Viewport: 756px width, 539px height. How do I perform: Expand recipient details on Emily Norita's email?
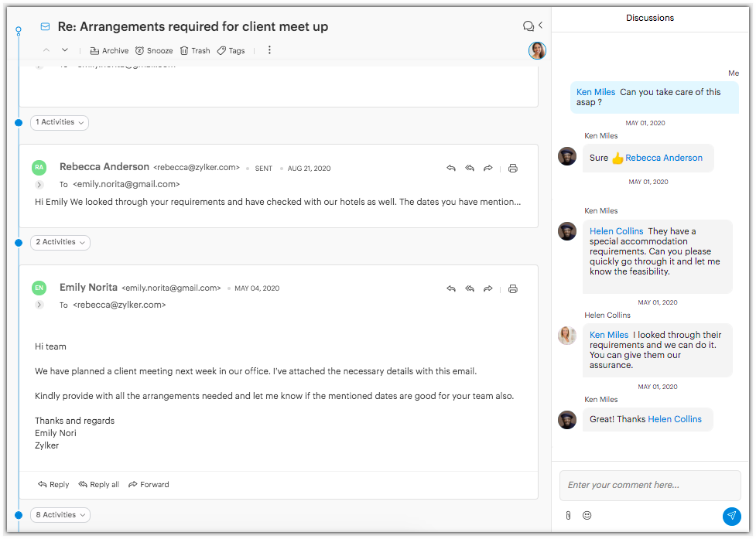(x=39, y=305)
